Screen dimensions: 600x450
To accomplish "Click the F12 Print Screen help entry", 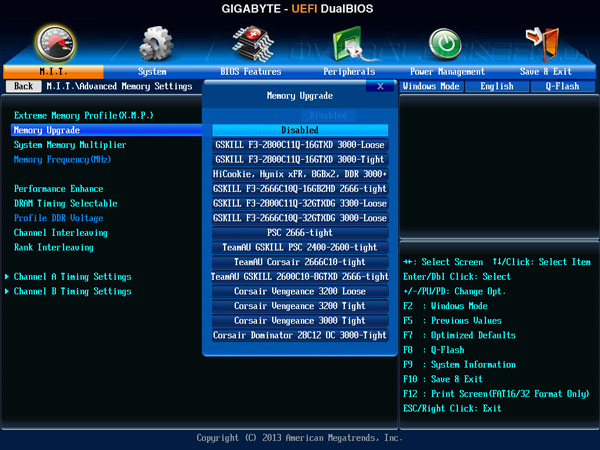I will click(496, 394).
